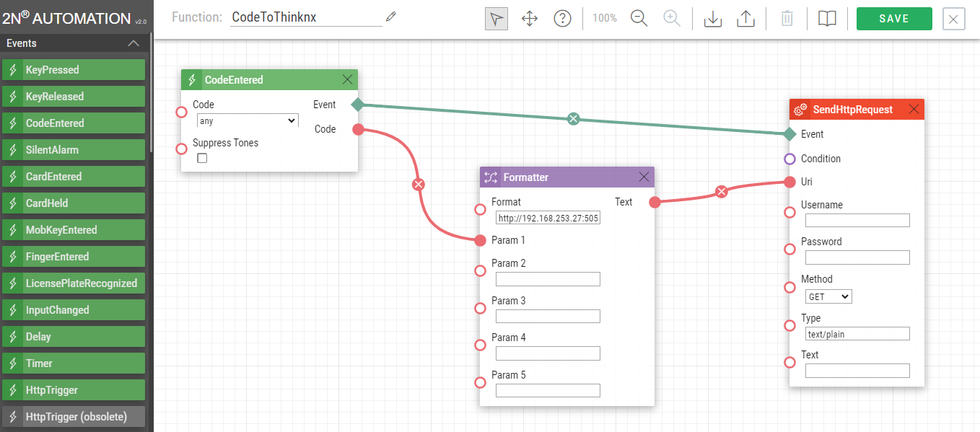
Task: Zoom out the canvas
Action: [639, 19]
